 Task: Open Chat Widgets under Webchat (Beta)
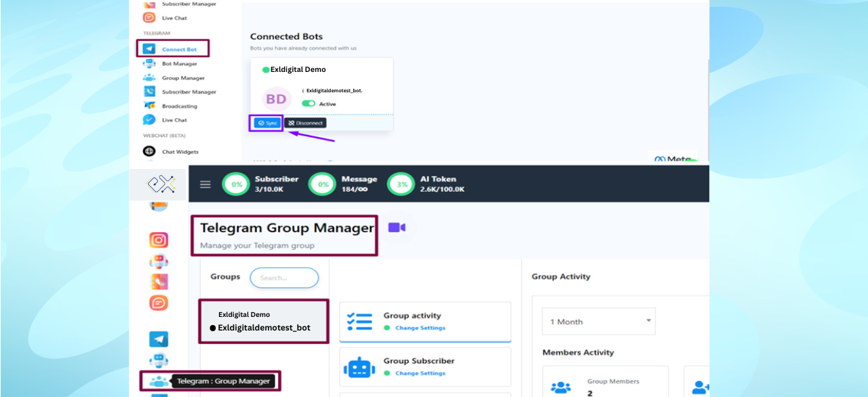point(180,151)
